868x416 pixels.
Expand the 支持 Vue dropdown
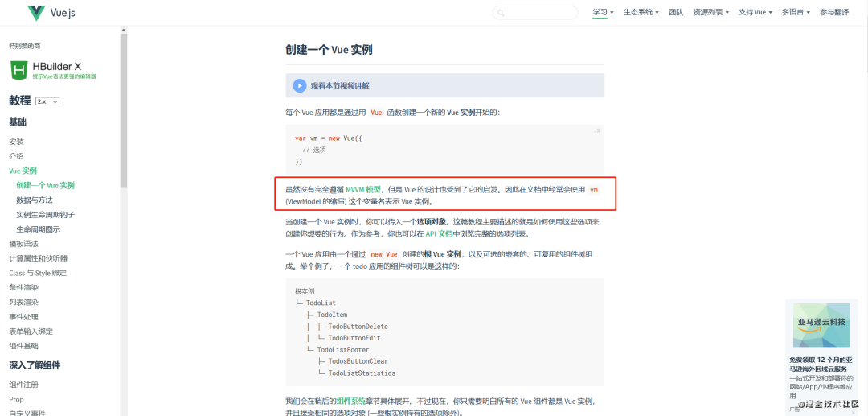coord(755,12)
